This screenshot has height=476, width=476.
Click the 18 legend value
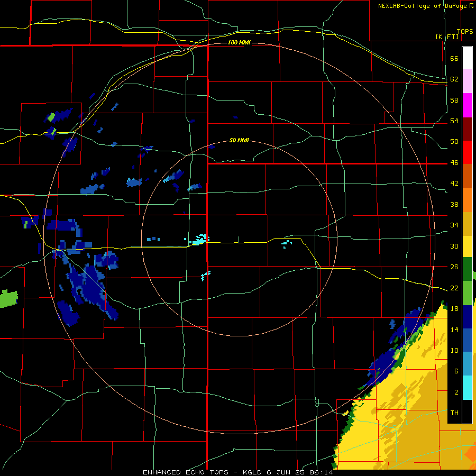click(x=454, y=309)
